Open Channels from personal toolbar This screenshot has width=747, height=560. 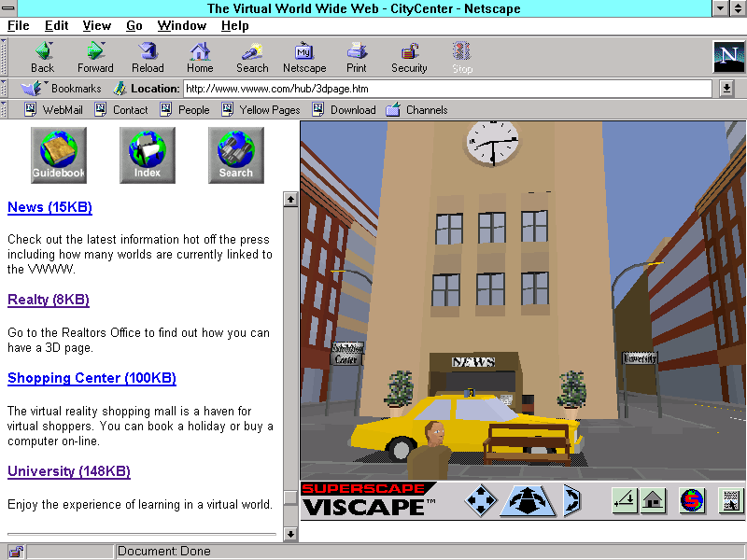click(x=416, y=110)
